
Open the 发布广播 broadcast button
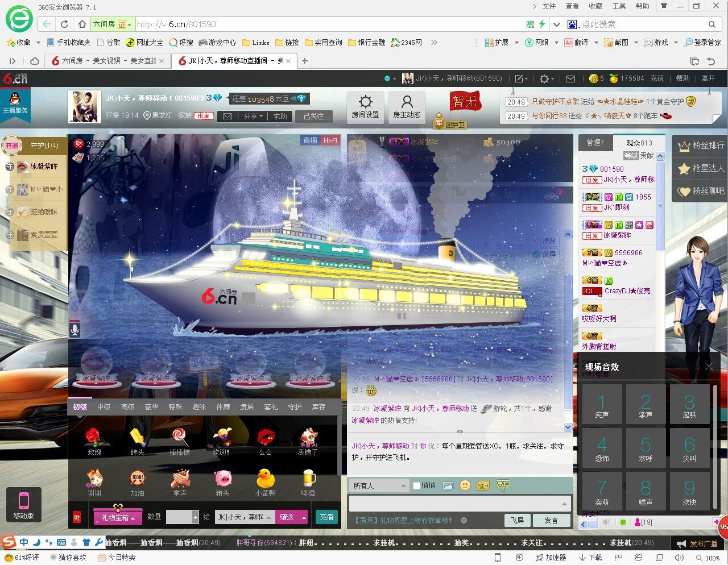tap(697, 543)
